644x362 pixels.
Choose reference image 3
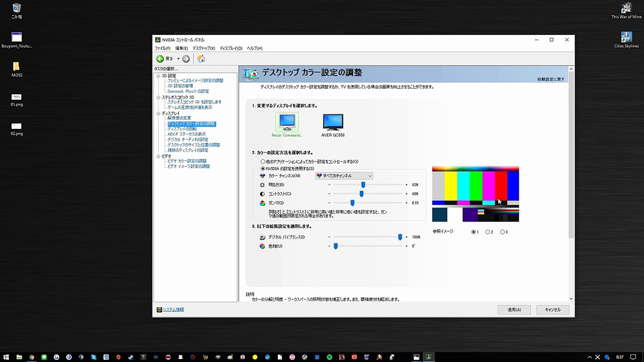502,232
